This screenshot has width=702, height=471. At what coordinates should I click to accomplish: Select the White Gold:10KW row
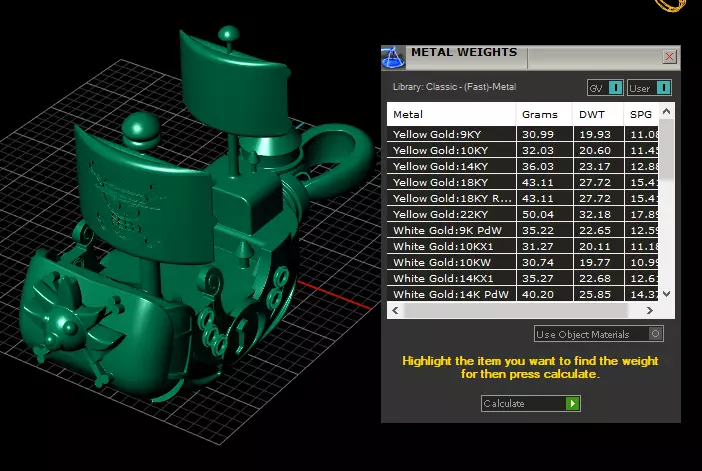coord(523,262)
